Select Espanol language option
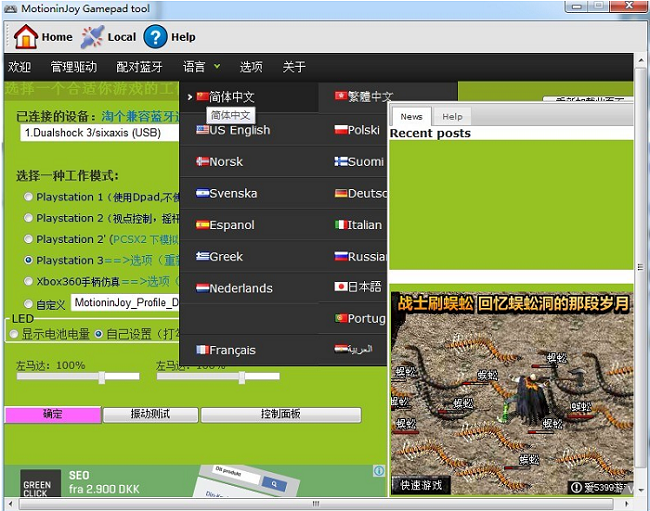The height and width of the screenshot is (511, 650). [x=225, y=225]
